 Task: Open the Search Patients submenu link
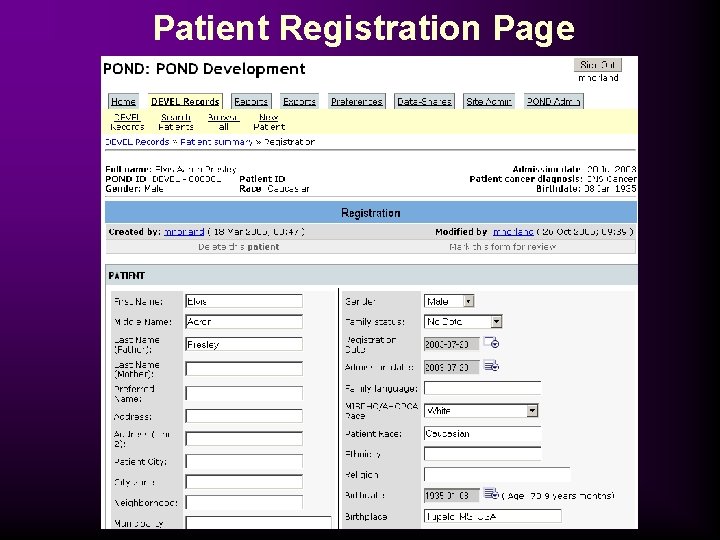pos(176,122)
